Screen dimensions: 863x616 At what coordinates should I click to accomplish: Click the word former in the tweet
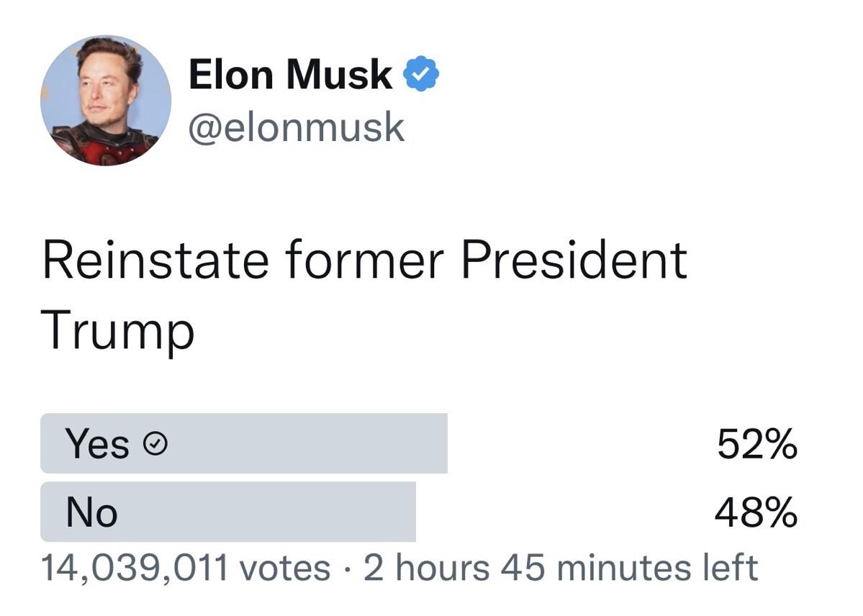364,260
